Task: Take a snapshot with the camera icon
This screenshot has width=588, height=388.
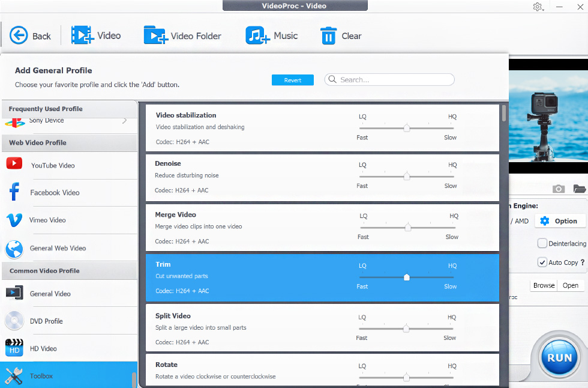Action: click(558, 189)
